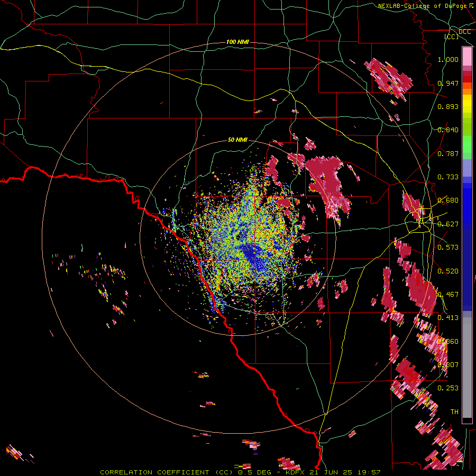Click the 0.467 scale value
The image size is (476, 476).
(448, 294)
